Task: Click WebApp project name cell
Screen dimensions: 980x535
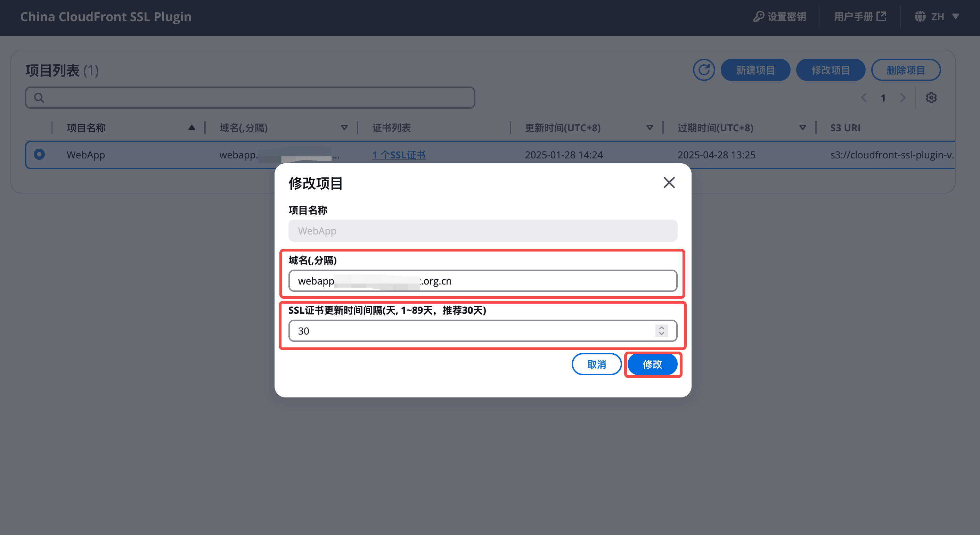Action: pyautogui.click(x=85, y=155)
